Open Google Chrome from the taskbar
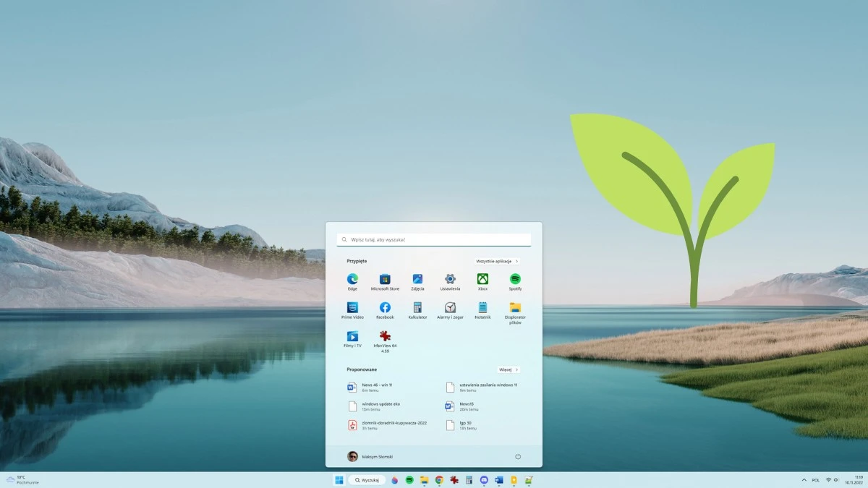Image resolution: width=868 pixels, height=488 pixels. pos(440,479)
